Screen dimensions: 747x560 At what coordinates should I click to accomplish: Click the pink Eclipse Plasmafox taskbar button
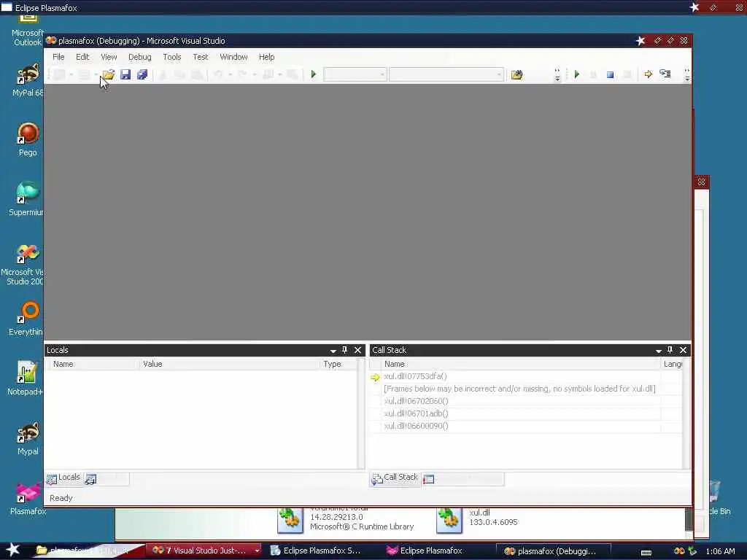(x=425, y=551)
